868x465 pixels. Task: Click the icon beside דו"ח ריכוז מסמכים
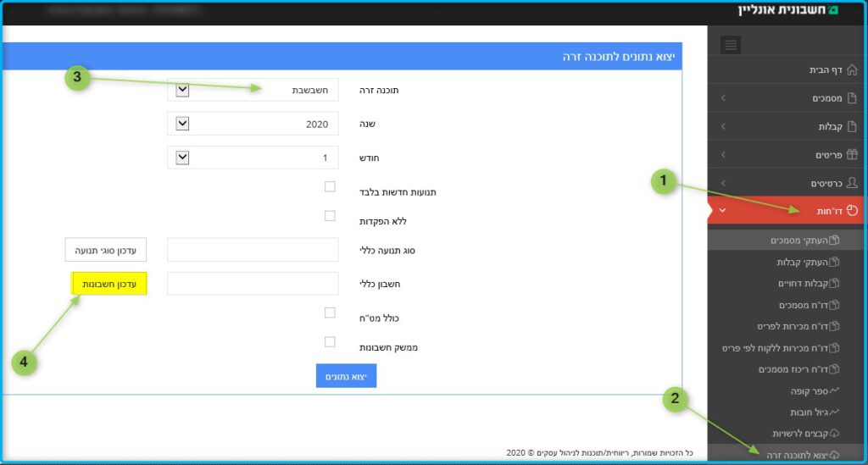(834, 368)
